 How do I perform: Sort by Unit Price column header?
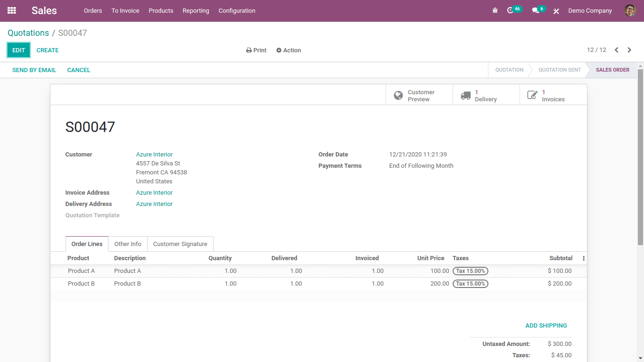(x=431, y=258)
